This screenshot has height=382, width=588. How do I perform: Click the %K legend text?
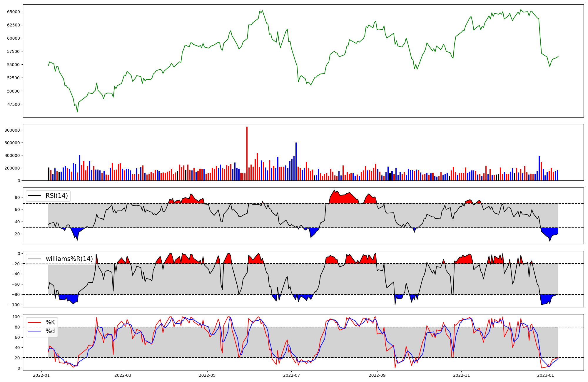tap(50, 322)
